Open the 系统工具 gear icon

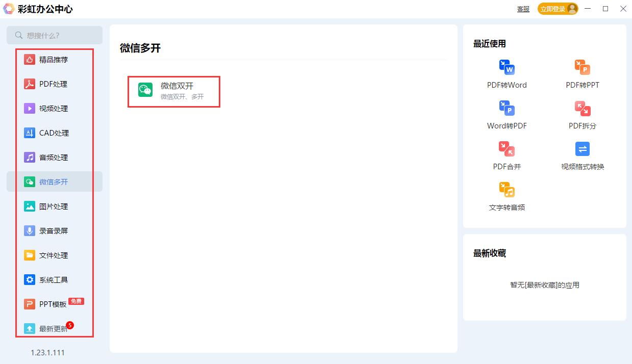pos(30,279)
